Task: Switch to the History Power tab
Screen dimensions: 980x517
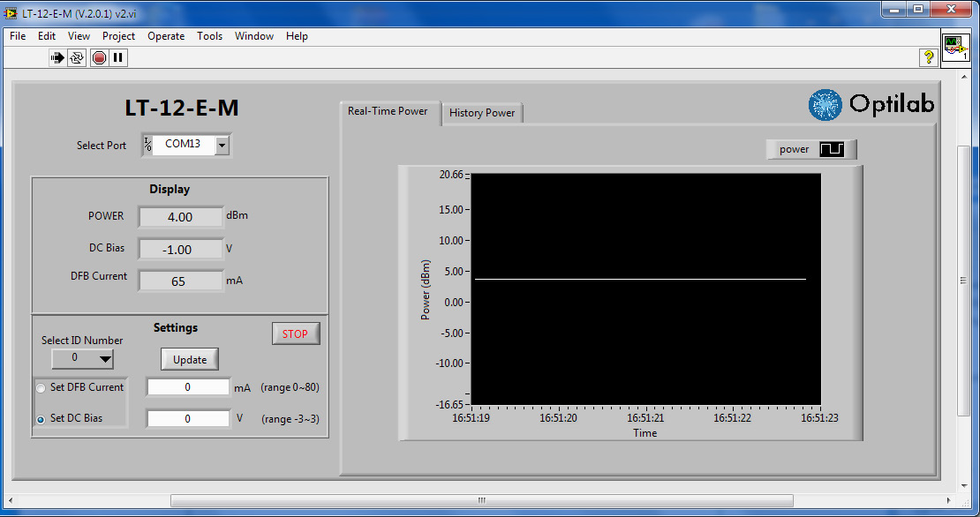Action: tap(482, 113)
